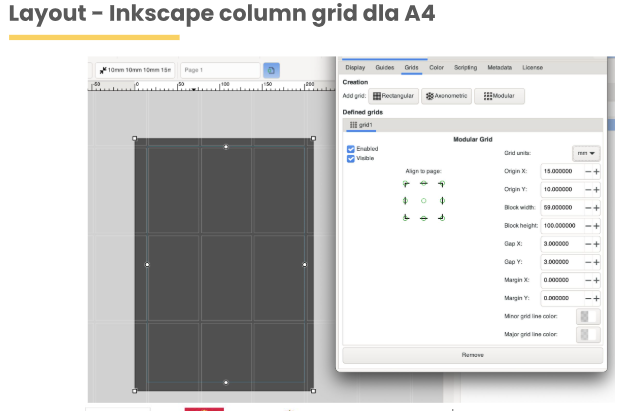The height and width of the screenshot is (411, 632).
Task: Pick the Minor grid line color
Action: 588,317
